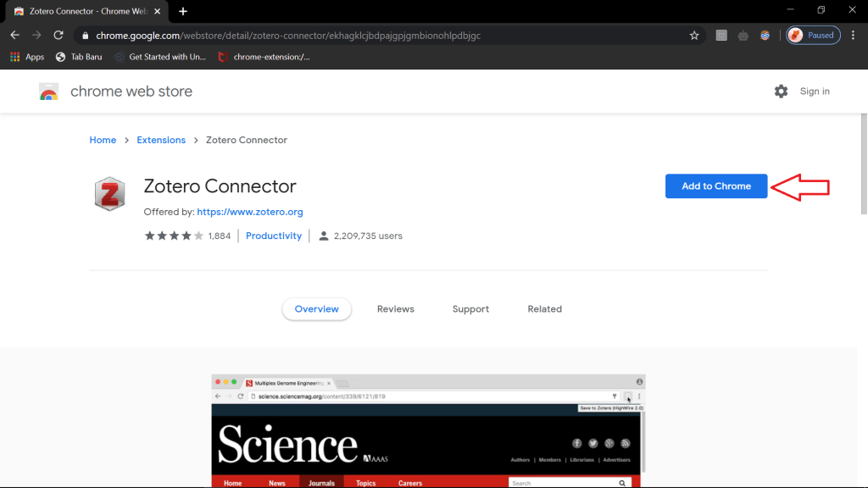This screenshot has height=488, width=868.
Task: Click Extensions in the breadcrumb
Action: pyautogui.click(x=161, y=140)
